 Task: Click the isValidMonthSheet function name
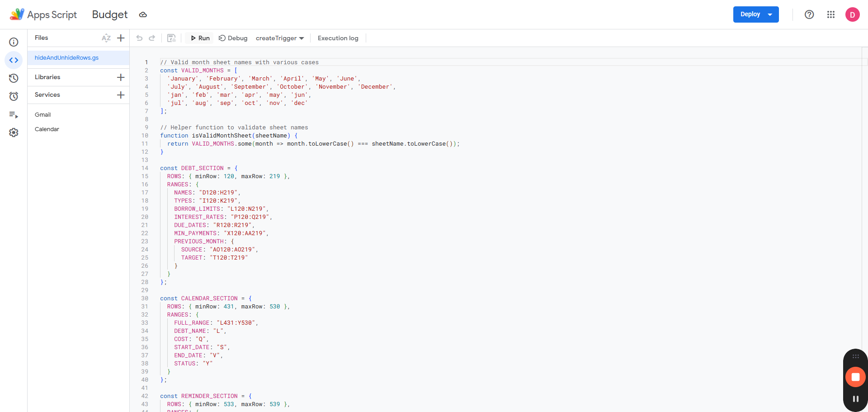click(x=222, y=136)
